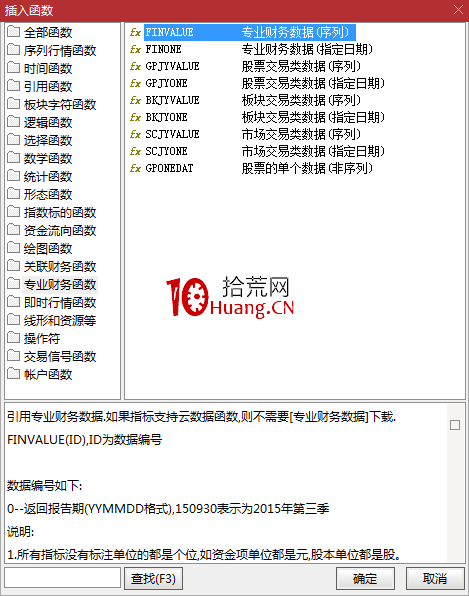Click description 股票的单个数据(非序列)
The width and height of the screenshot is (469, 596).
coord(307,168)
